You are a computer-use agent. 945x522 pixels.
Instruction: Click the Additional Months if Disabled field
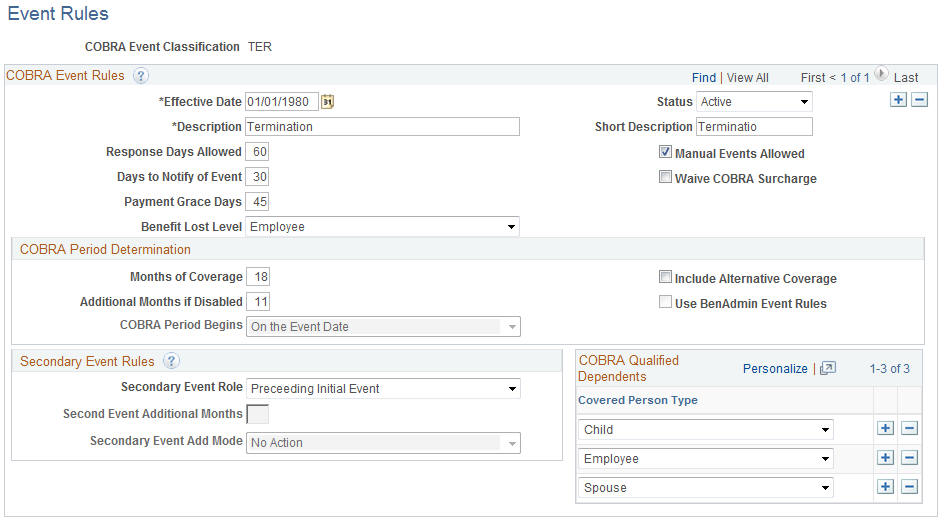[x=259, y=302]
